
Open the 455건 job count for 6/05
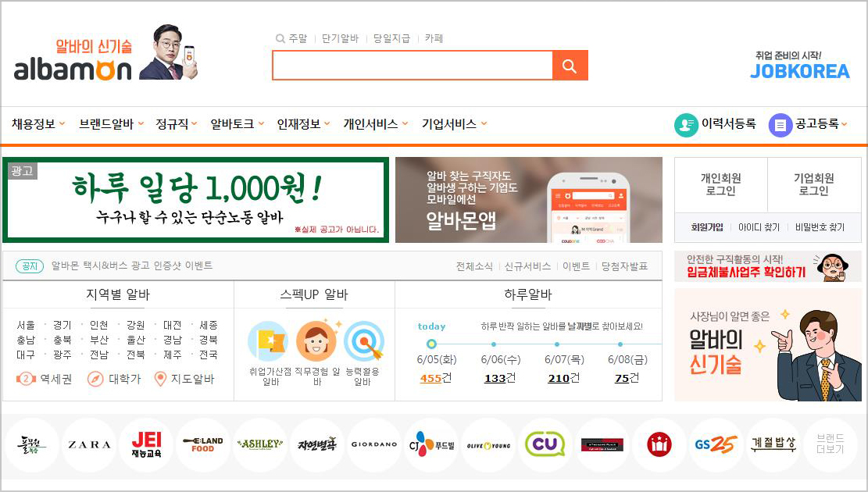[436, 378]
